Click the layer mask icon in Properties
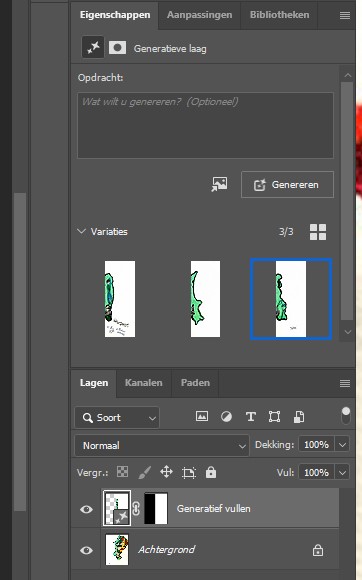This screenshot has width=362, height=580. [x=117, y=48]
